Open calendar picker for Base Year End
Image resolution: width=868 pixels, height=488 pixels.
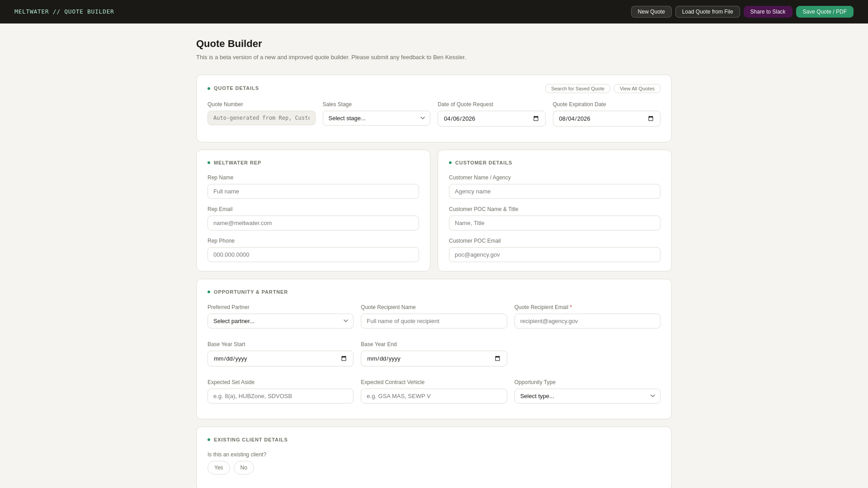click(x=497, y=359)
